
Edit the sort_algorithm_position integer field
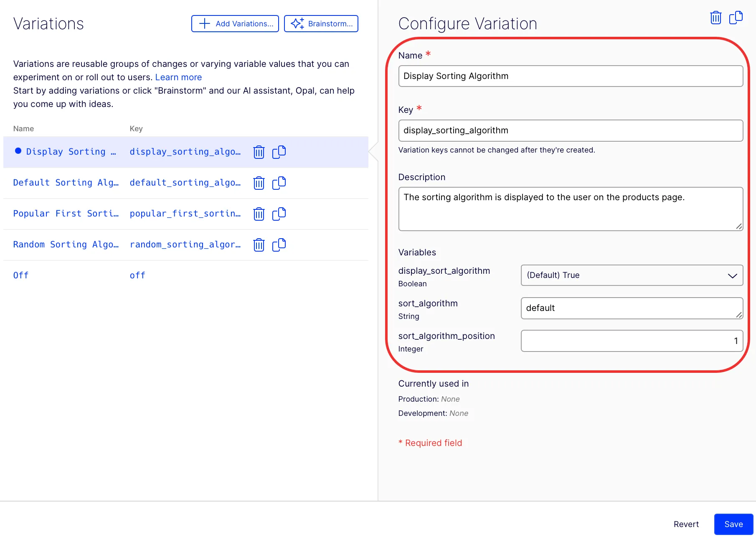click(x=632, y=341)
